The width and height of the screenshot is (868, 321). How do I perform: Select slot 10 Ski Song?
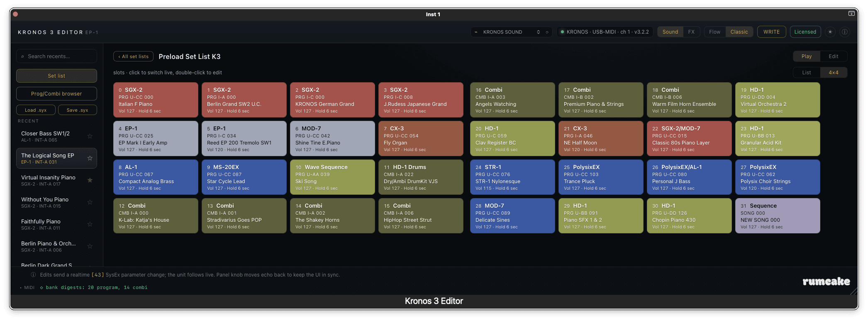[332, 177]
